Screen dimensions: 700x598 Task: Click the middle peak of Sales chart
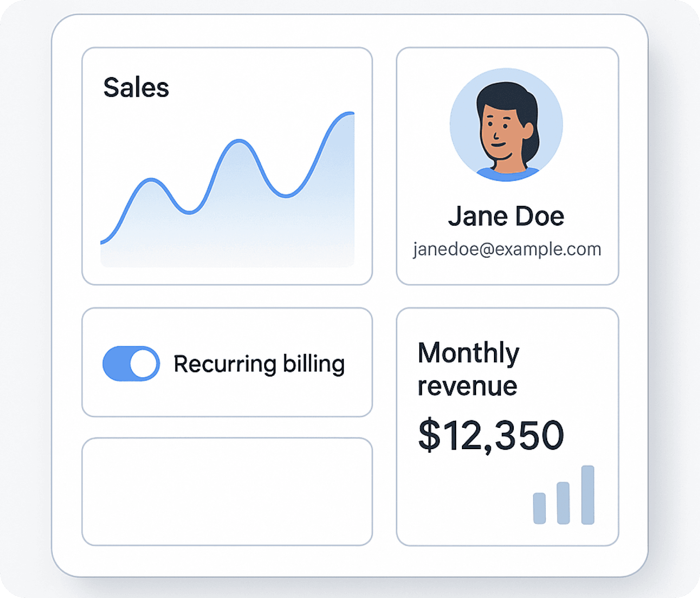(x=239, y=141)
